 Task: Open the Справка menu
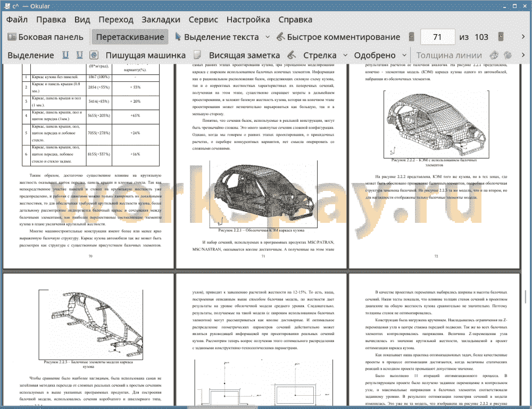295,20
